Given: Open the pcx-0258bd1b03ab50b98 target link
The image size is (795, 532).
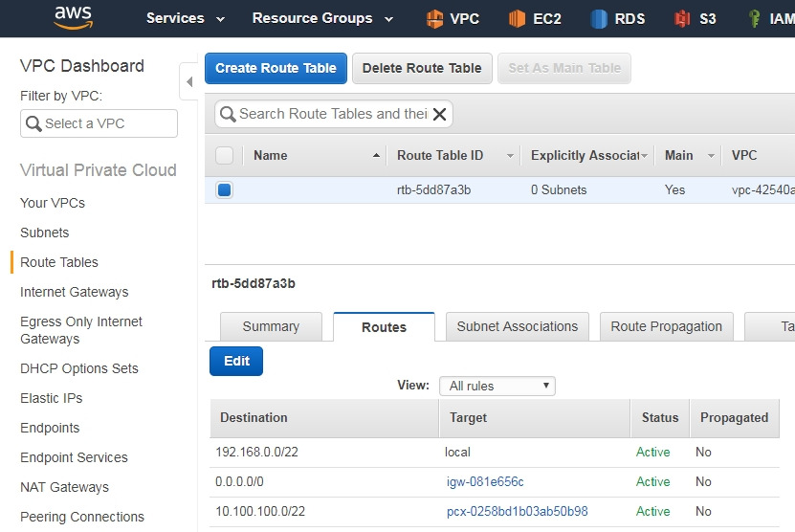Looking at the screenshot, I should point(518,511).
